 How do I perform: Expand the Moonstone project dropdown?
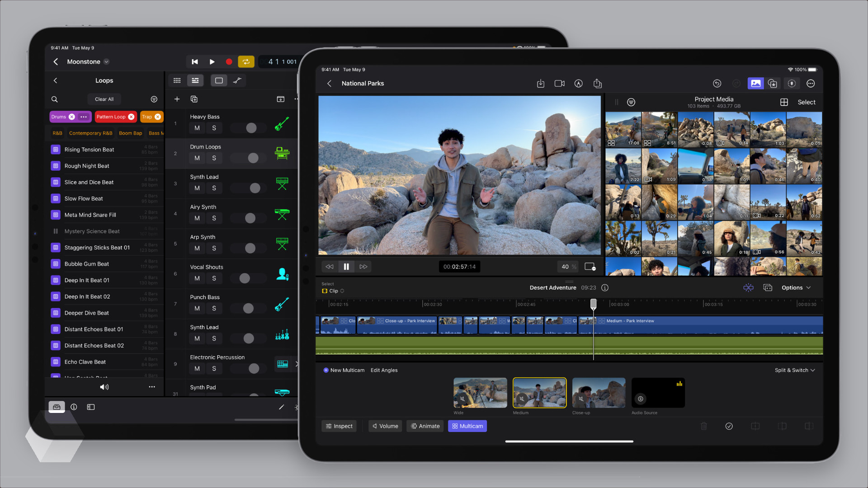click(x=106, y=62)
